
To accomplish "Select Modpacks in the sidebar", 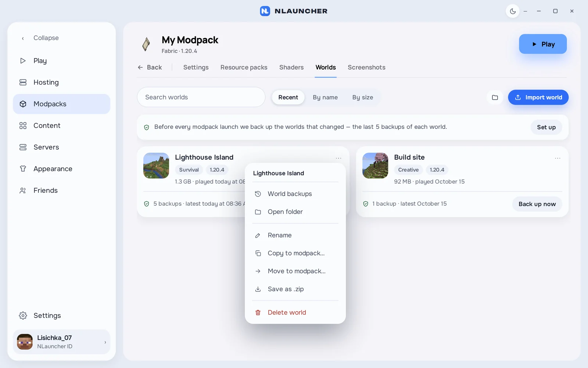I will point(61,104).
